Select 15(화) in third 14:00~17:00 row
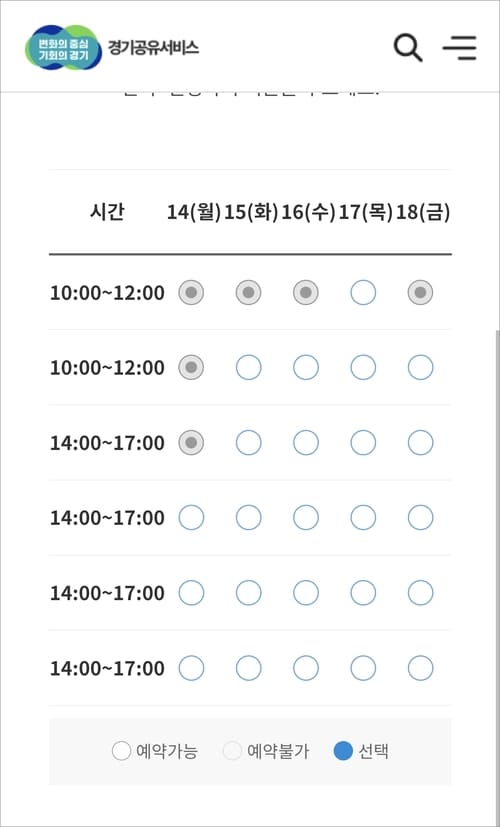This screenshot has width=500, height=827. pos(248,593)
